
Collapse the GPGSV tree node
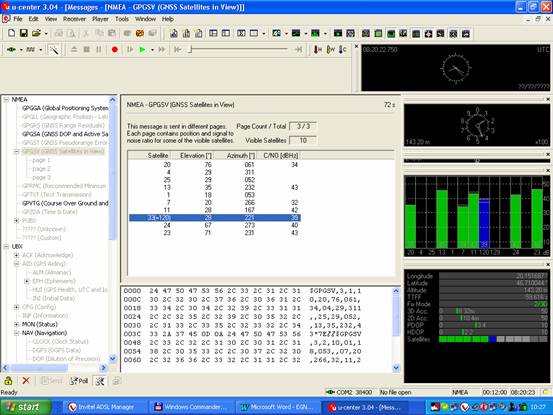tap(16, 152)
